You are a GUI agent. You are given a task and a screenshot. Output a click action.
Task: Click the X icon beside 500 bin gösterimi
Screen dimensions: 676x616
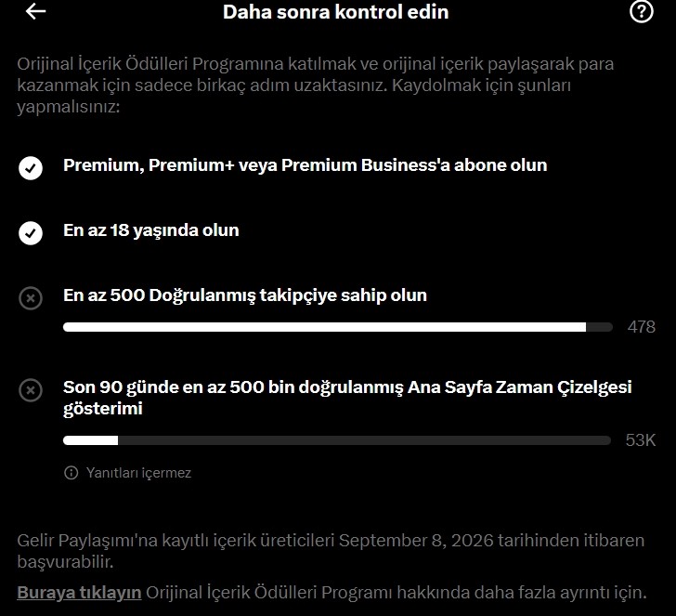tap(31, 390)
